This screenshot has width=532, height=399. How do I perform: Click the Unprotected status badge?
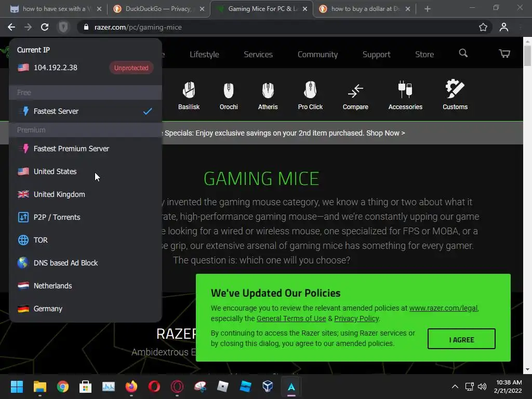pyautogui.click(x=131, y=68)
